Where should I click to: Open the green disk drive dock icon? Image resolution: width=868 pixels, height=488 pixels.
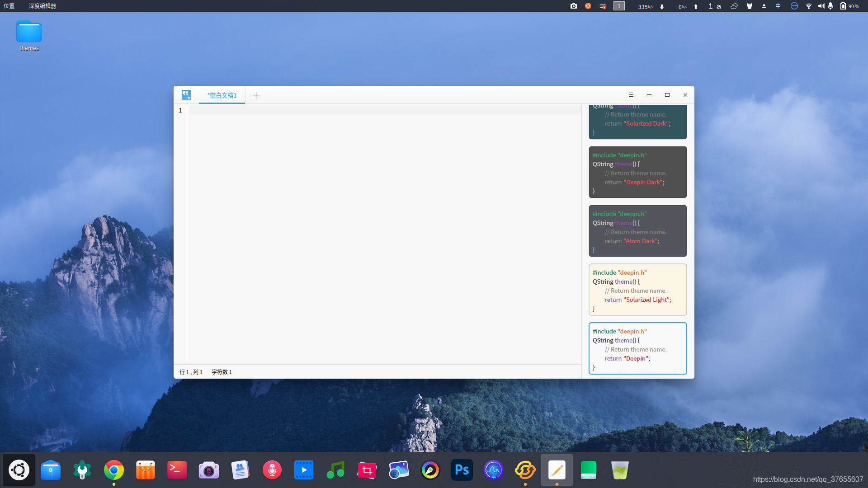tap(589, 470)
